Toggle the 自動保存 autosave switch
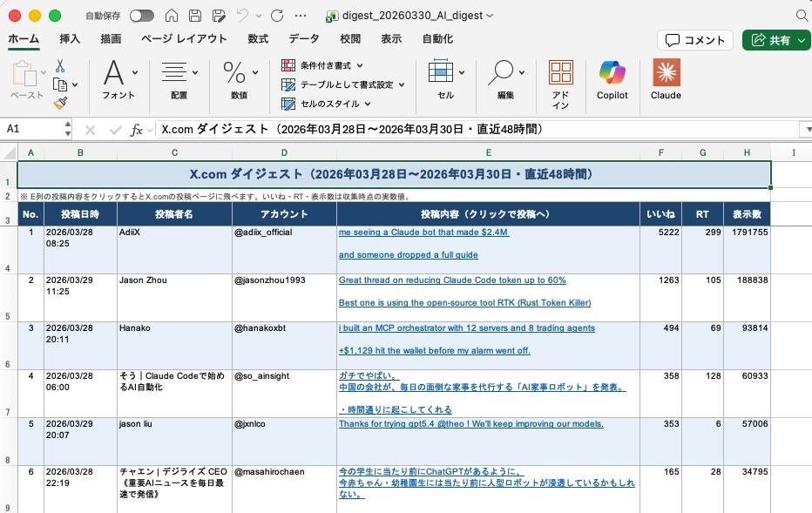This screenshot has height=513, width=812. pyautogui.click(x=141, y=16)
